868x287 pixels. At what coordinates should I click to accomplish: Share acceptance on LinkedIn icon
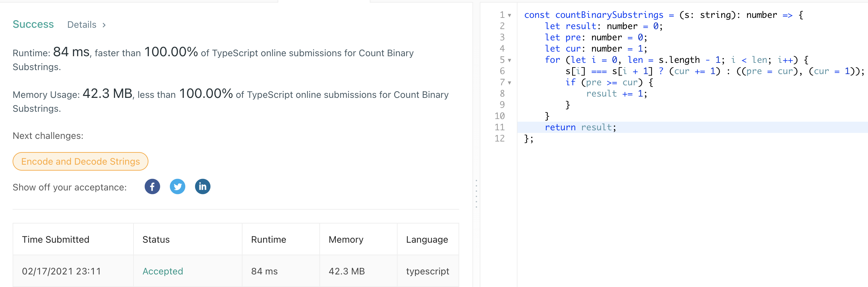pos(202,187)
